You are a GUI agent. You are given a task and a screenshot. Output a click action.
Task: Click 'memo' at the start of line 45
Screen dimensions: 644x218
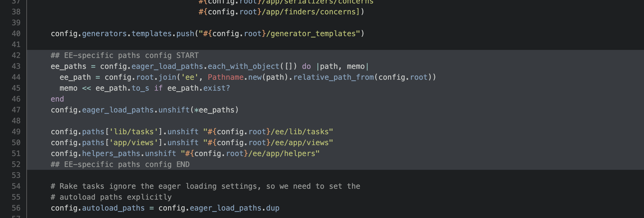coord(69,88)
